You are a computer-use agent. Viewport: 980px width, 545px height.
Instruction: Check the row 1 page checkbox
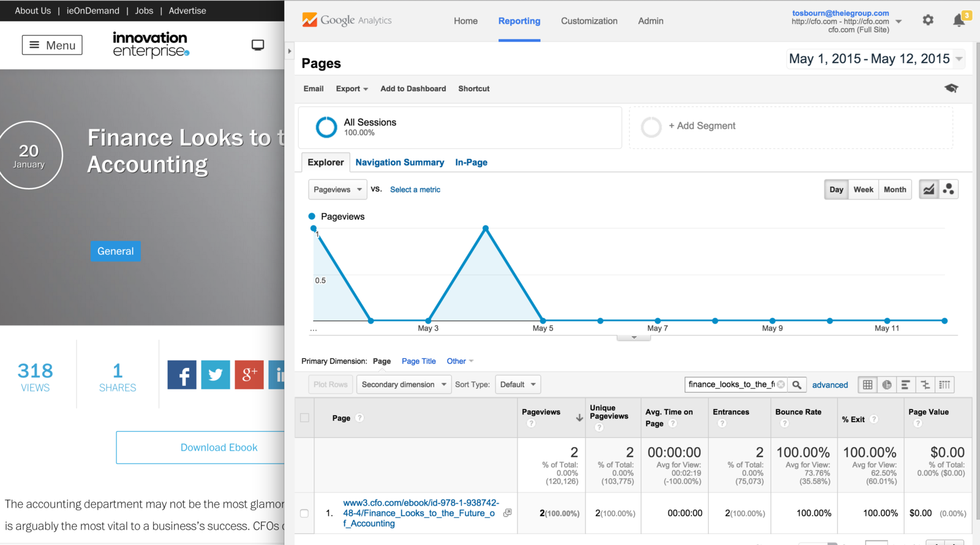click(304, 513)
